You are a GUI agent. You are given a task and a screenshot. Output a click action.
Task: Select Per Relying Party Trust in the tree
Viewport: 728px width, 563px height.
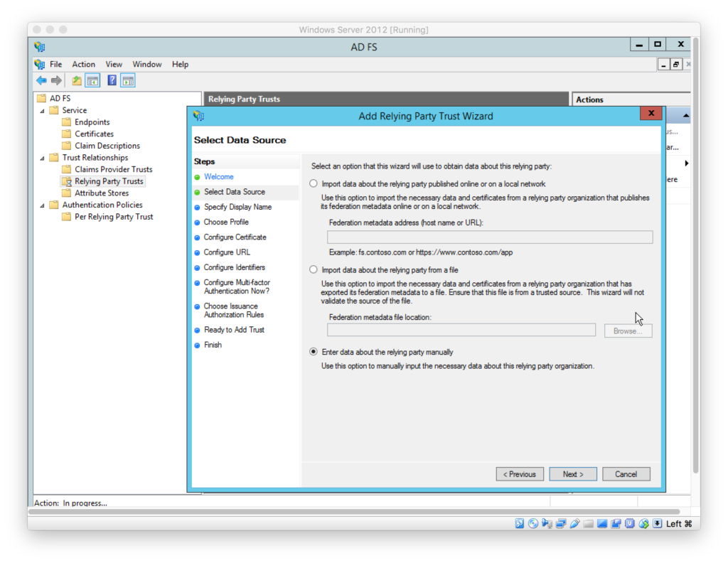point(114,216)
